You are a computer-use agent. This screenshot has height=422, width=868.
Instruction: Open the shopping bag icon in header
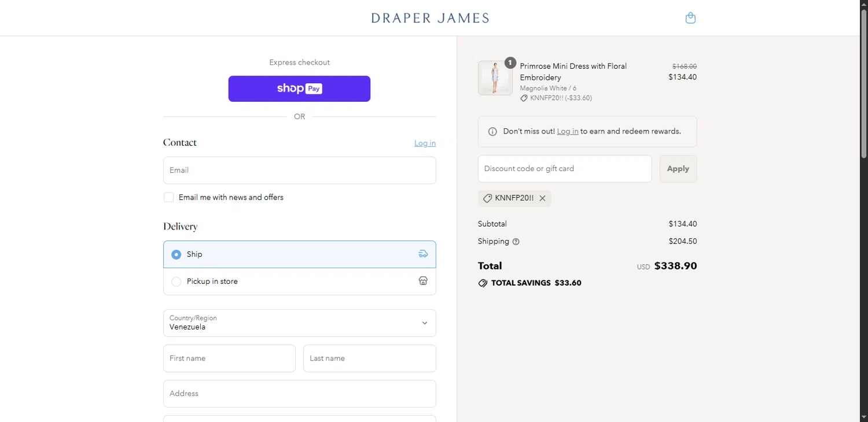690,18
